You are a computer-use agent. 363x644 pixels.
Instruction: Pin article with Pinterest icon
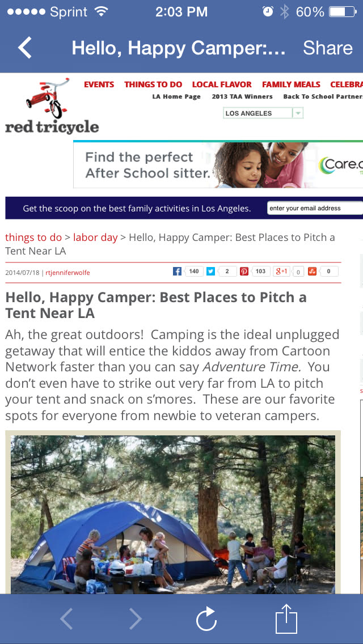tap(244, 272)
